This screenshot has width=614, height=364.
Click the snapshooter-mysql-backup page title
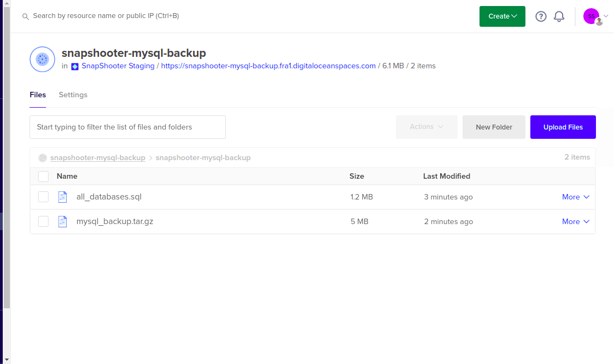[133, 53]
